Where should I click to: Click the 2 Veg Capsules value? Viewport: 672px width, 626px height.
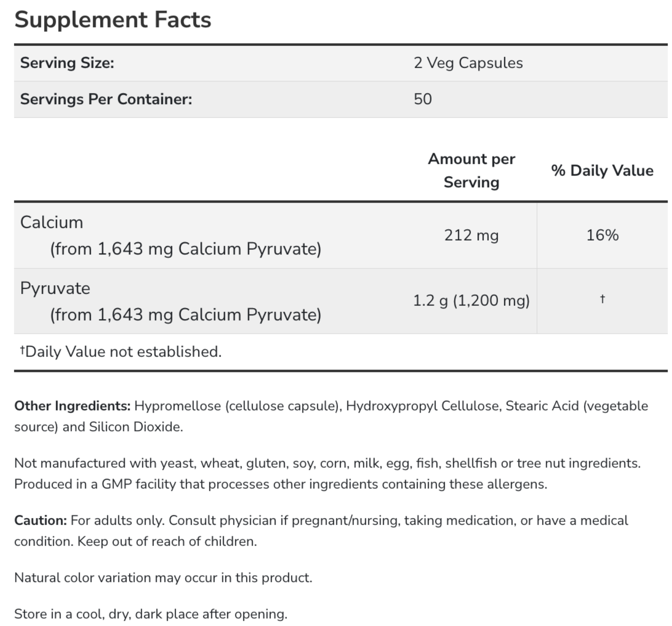tap(468, 63)
